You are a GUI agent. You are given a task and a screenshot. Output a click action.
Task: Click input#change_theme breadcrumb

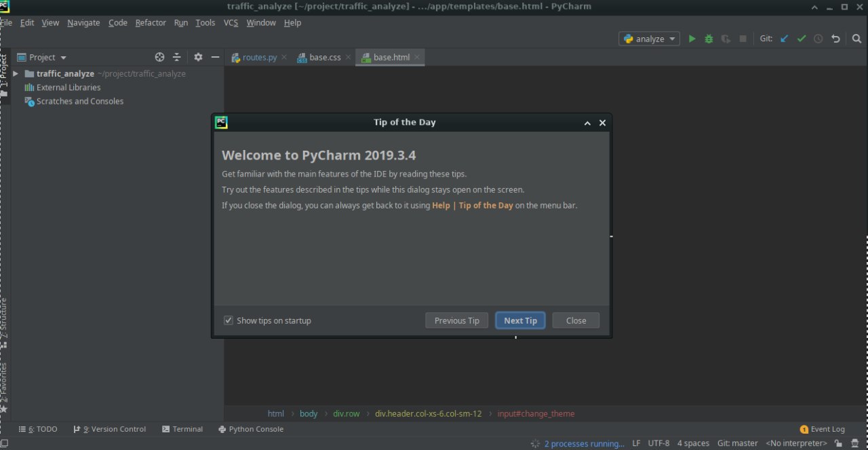coord(536,413)
